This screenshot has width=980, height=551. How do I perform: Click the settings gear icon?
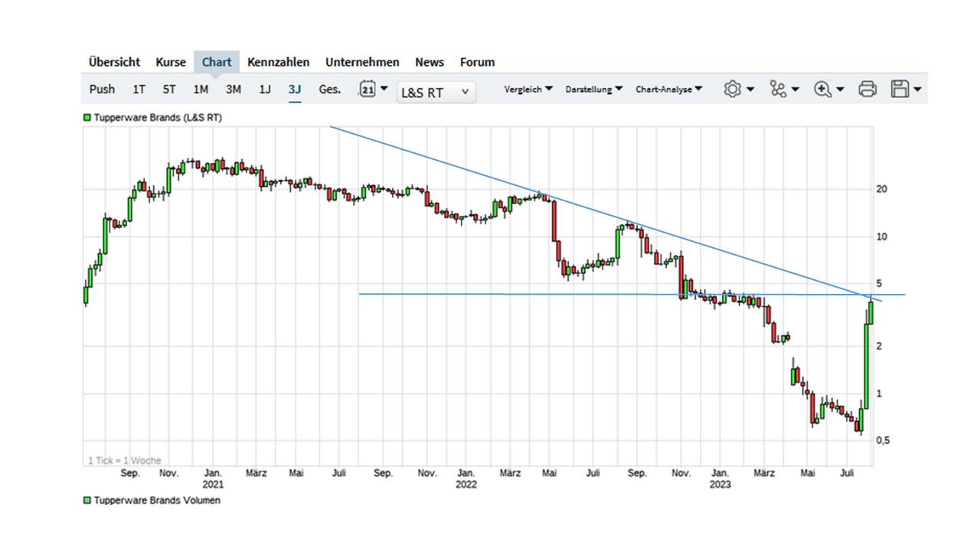coord(733,90)
